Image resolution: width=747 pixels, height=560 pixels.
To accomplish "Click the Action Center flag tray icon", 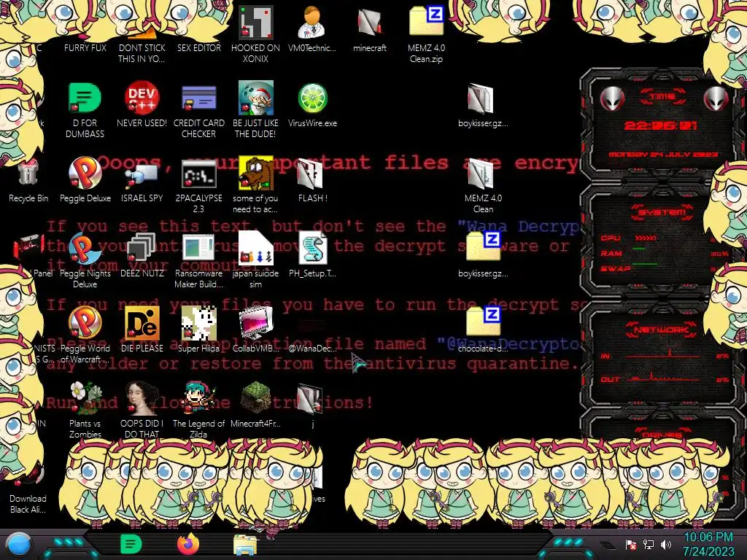I will point(631,545).
